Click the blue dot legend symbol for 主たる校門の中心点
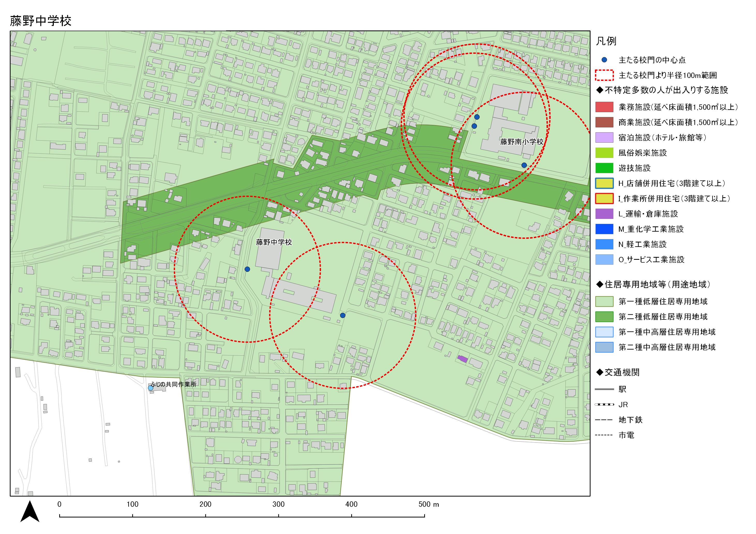756x534 pixels. [x=604, y=60]
